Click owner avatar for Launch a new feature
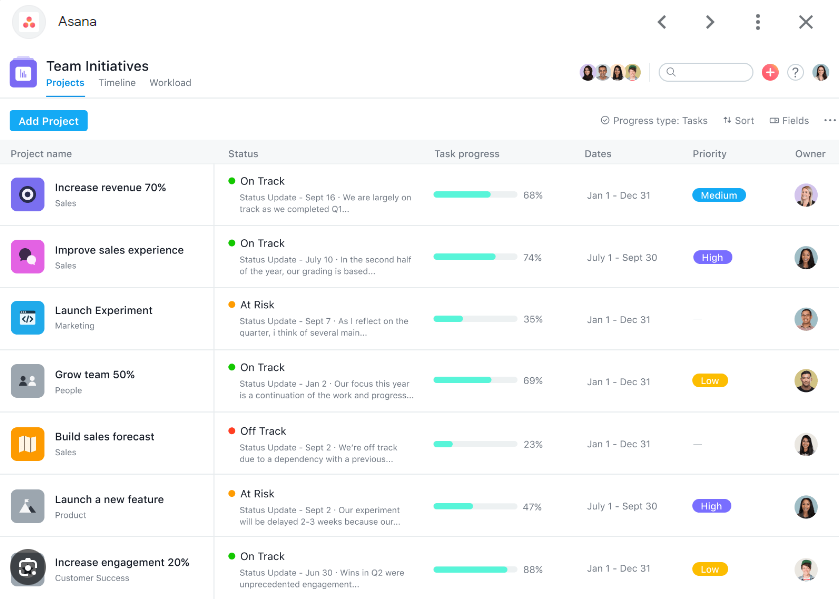 805,507
